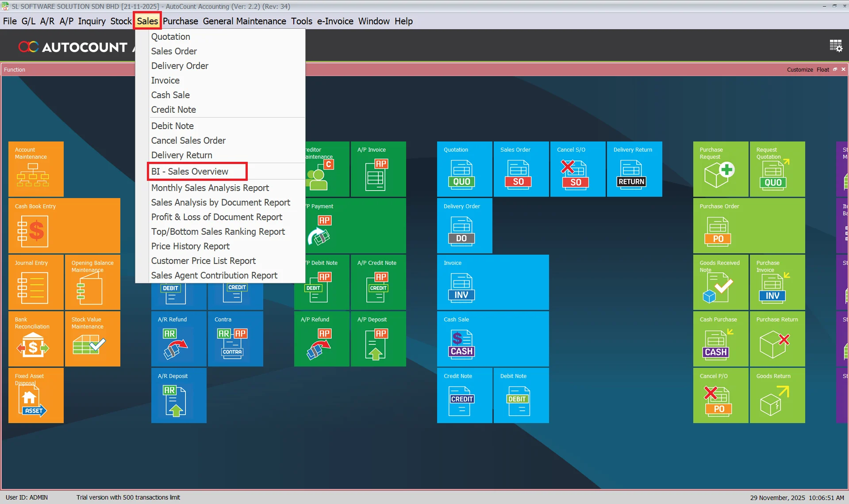Open the Cash Purchase tile

click(720, 339)
